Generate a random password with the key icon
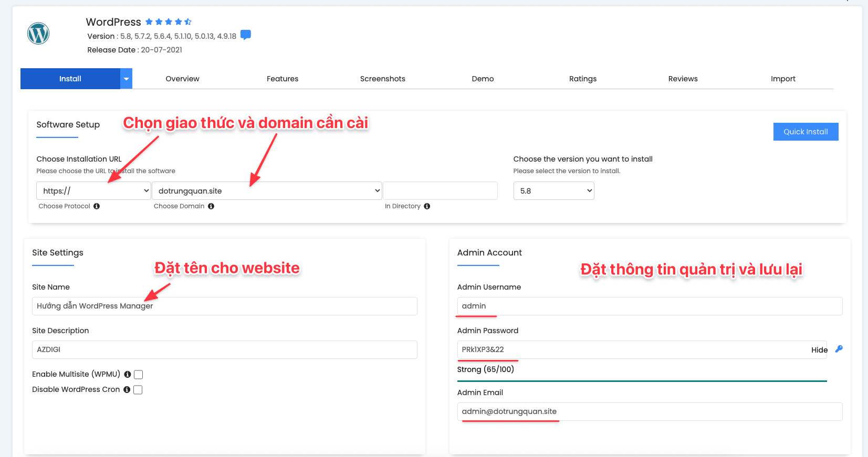 (x=839, y=349)
